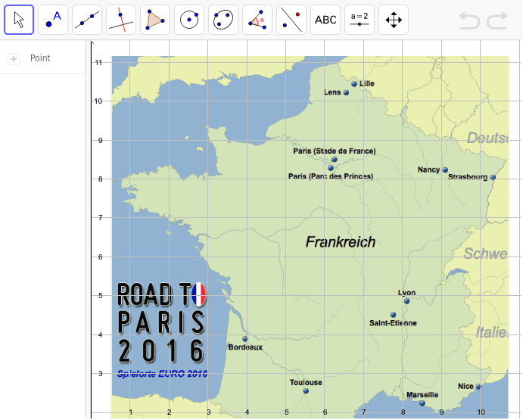Image resolution: width=523 pixels, height=420 pixels.
Task: Select the Perpendicular Line tool
Action: [121, 20]
